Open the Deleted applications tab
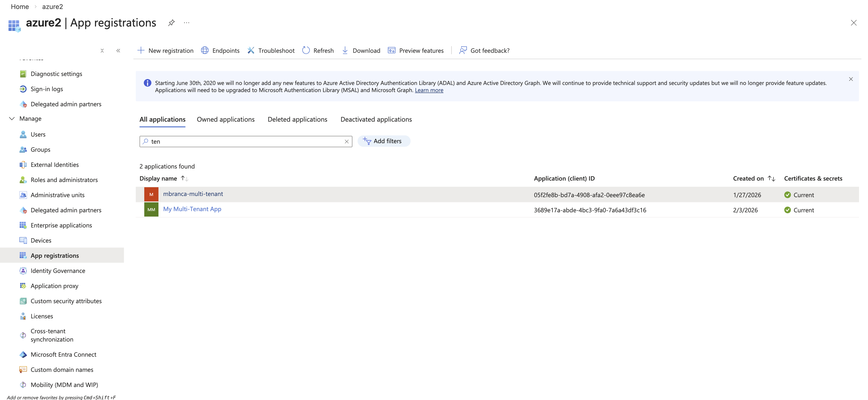The width and height of the screenshot is (868, 400). (x=297, y=119)
